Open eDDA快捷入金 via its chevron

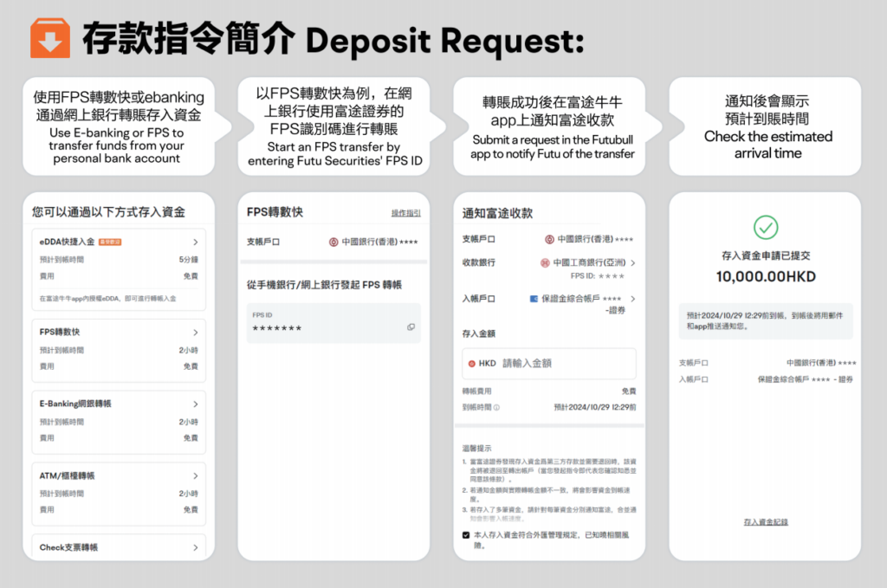(x=195, y=242)
